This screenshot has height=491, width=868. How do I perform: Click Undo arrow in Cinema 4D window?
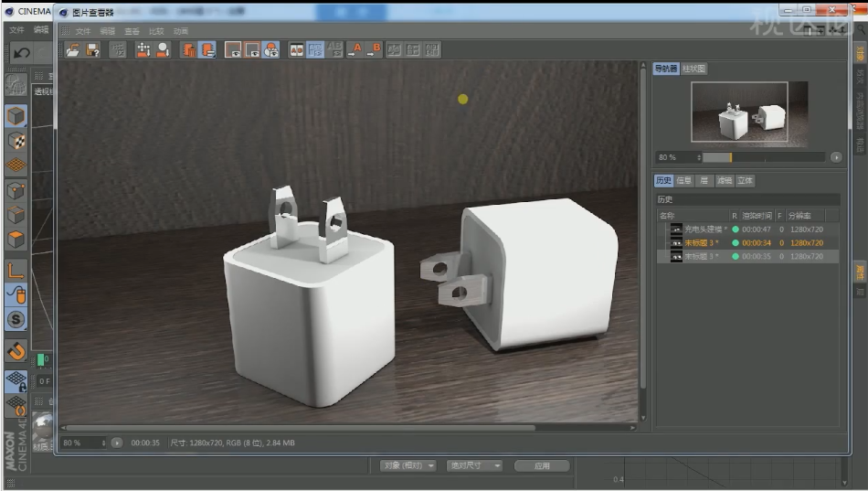22,53
